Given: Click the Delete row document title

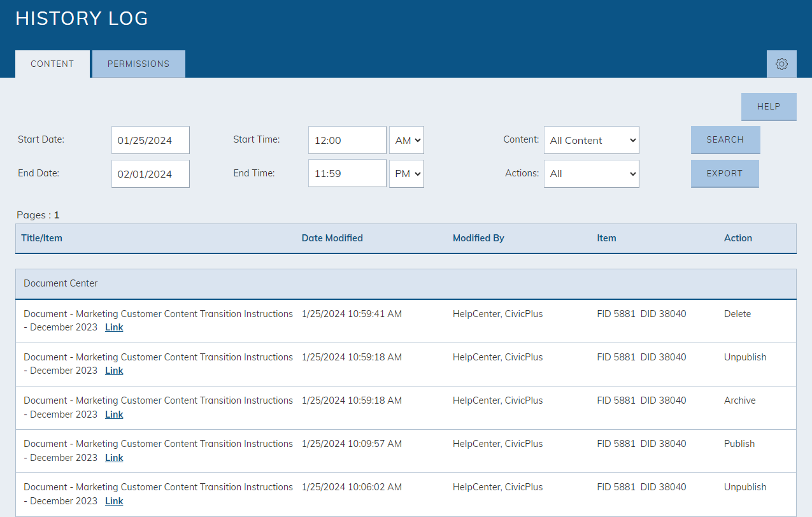Looking at the screenshot, I should [x=159, y=320].
